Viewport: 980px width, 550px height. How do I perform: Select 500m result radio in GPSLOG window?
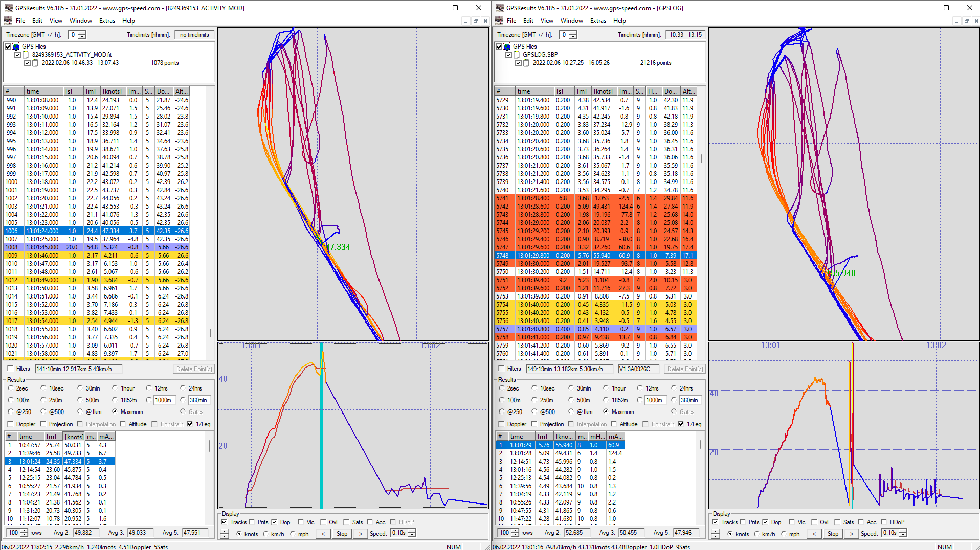click(571, 400)
